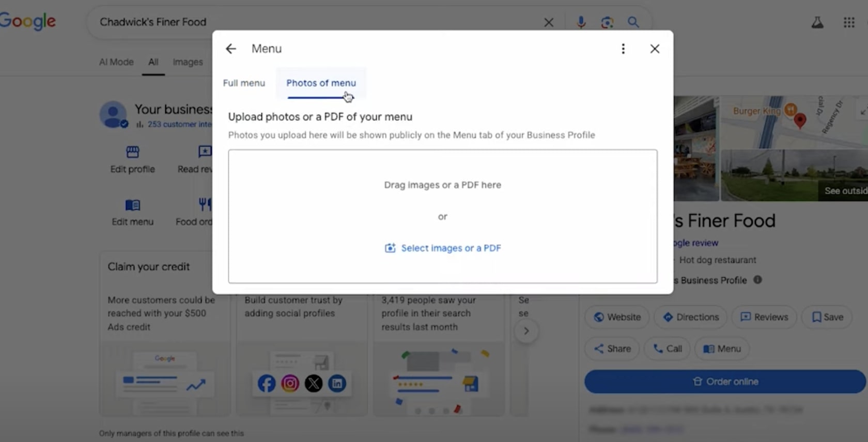This screenshot has width=868, height=442.
Task: Open the 3,419 people saw your profile card
Action: coord(439,355)
